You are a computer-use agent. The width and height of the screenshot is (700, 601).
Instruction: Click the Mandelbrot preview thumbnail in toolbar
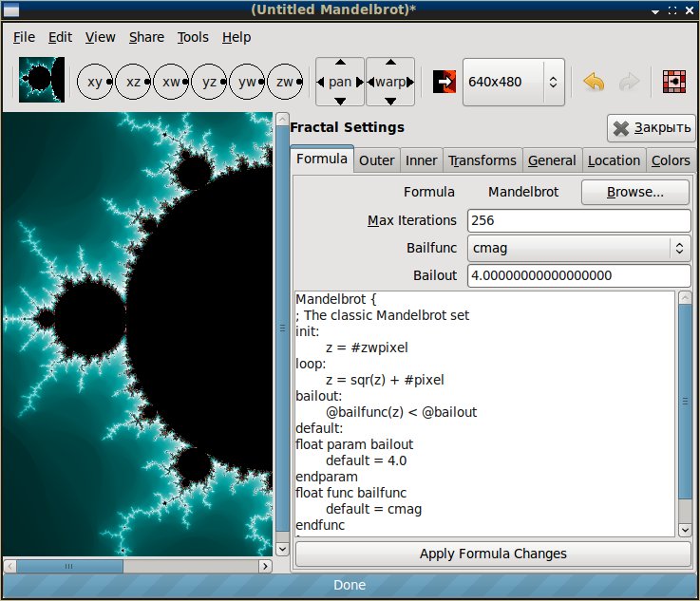(42, 80)
